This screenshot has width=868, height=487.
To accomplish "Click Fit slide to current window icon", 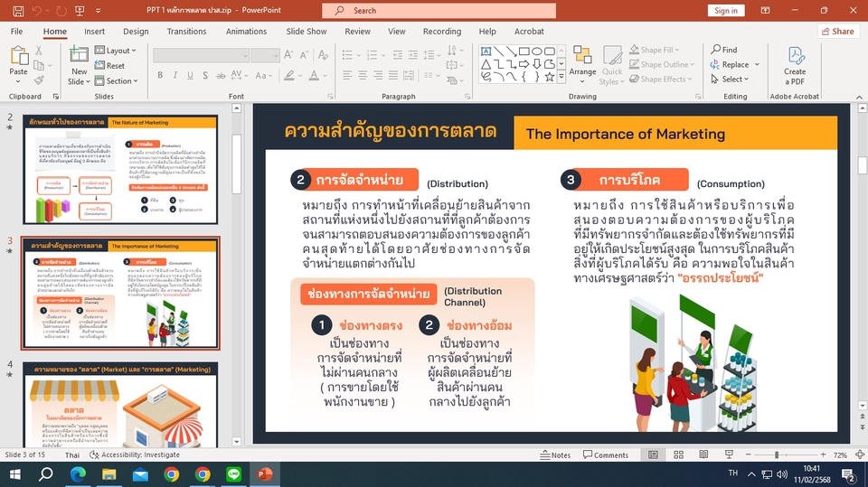I will (860, 454).
